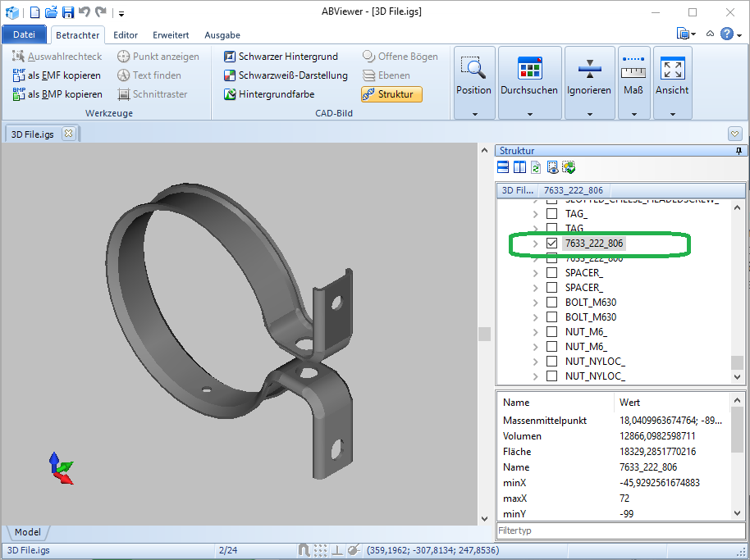Click the Save icon in quick access toolbar

(x=67, y=12)
